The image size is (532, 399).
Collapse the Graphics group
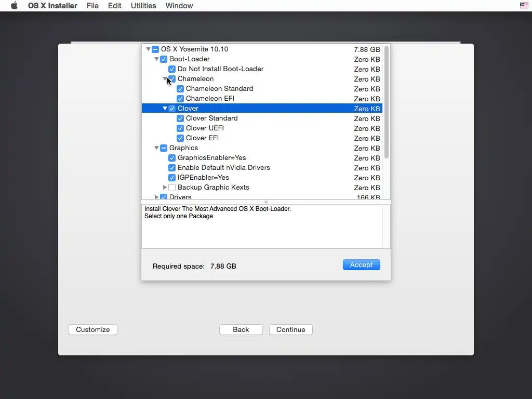pos(156,148)
